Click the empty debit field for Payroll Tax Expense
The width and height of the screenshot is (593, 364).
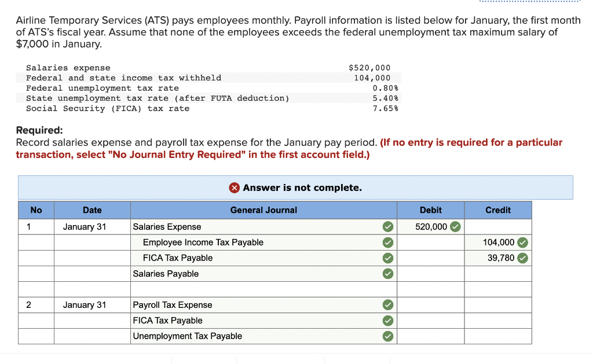tap(430, 305)
